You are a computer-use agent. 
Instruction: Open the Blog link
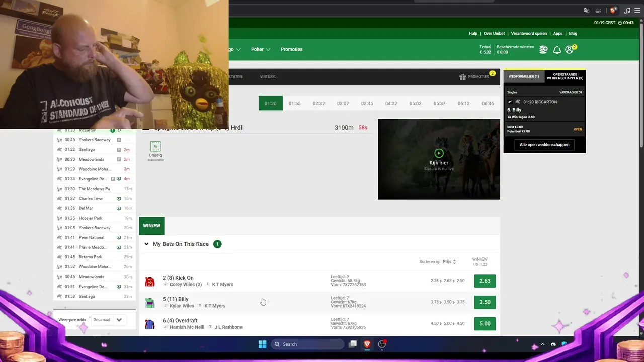(573, 34)
